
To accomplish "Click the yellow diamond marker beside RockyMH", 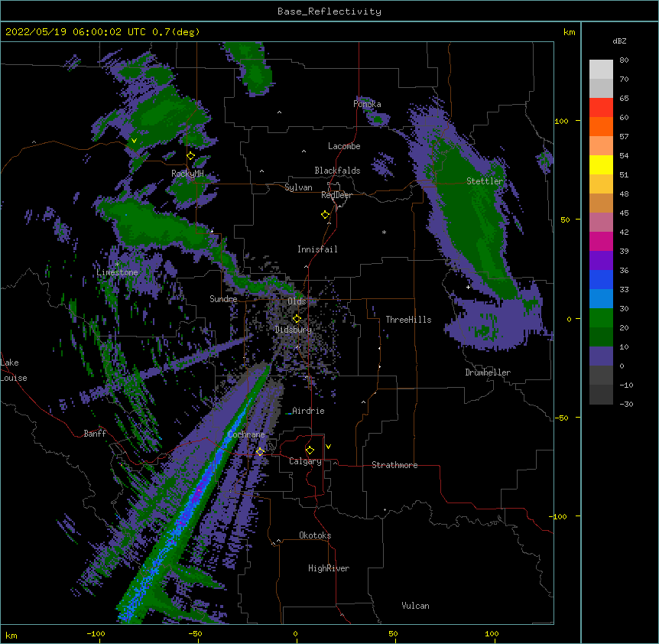I will pos(191,156).
